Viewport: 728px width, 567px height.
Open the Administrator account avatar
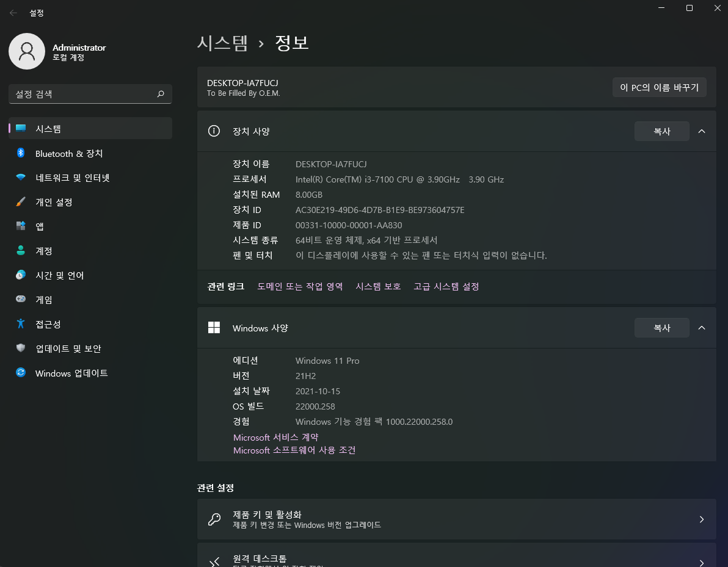[x=27, y=51]
